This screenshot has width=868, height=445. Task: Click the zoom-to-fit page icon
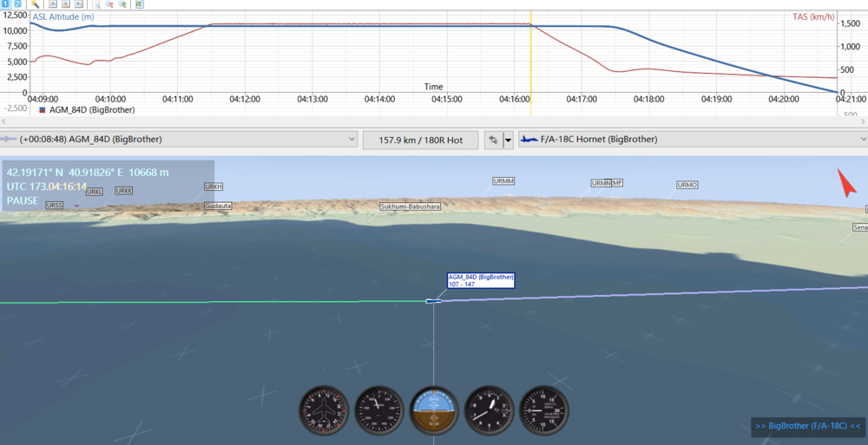[97, 3]
